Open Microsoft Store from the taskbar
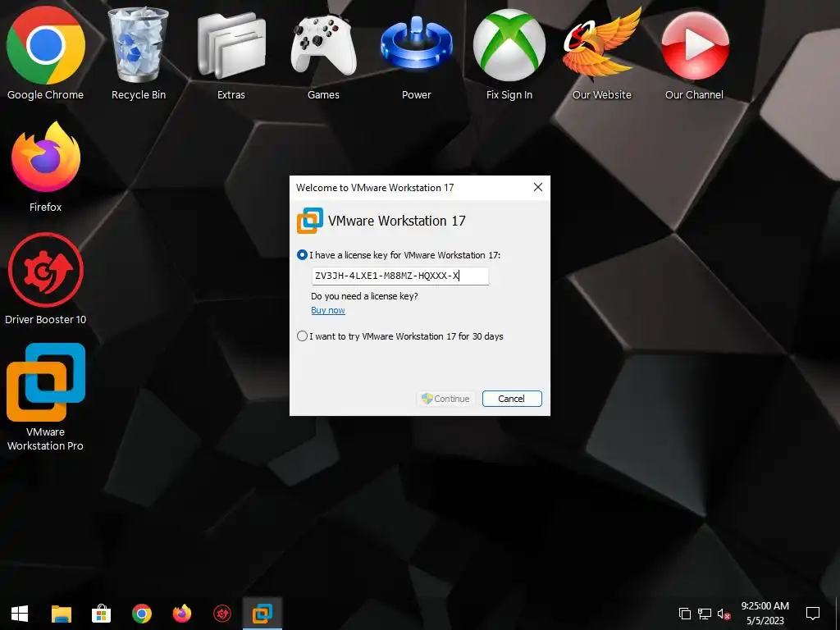 pyautogui.click(x=101, y=614)
